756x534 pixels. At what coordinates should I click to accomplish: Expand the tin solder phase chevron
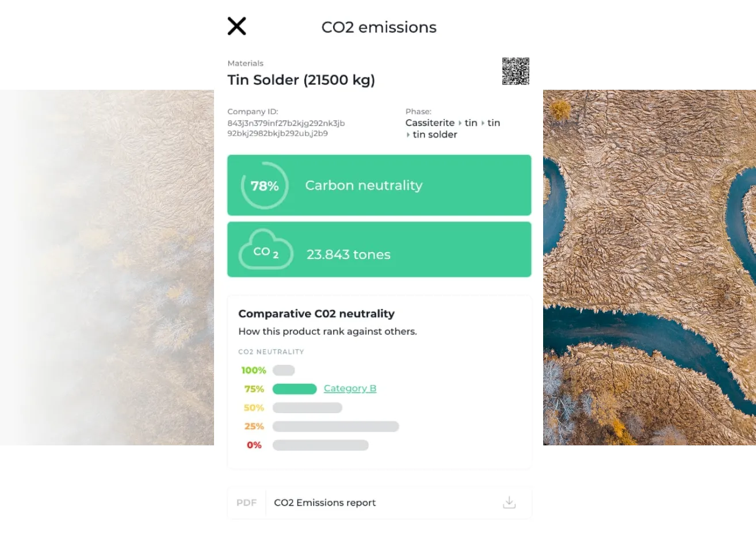[x=408, y=135]
